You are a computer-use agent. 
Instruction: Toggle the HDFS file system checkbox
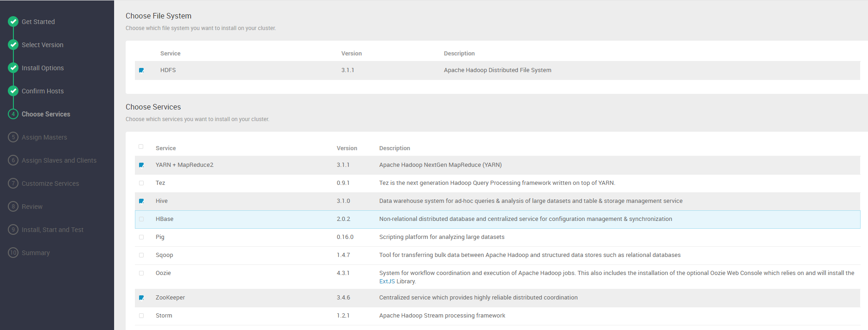141,70
